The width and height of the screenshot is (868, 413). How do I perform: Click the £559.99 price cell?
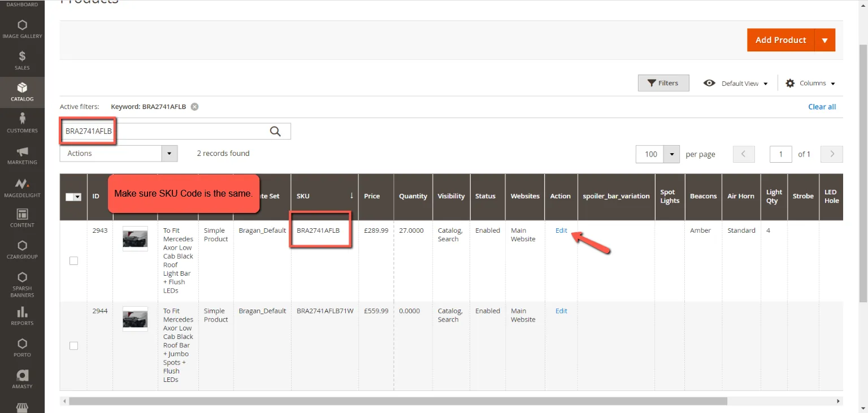[376, 311]
